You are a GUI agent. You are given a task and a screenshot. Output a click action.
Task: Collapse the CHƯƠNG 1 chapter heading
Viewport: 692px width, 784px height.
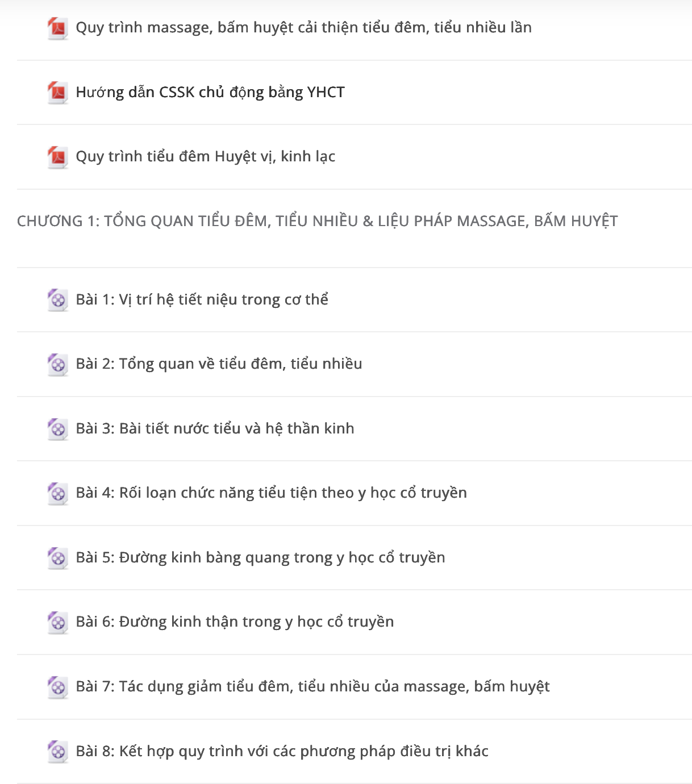(x=317, y=221)
